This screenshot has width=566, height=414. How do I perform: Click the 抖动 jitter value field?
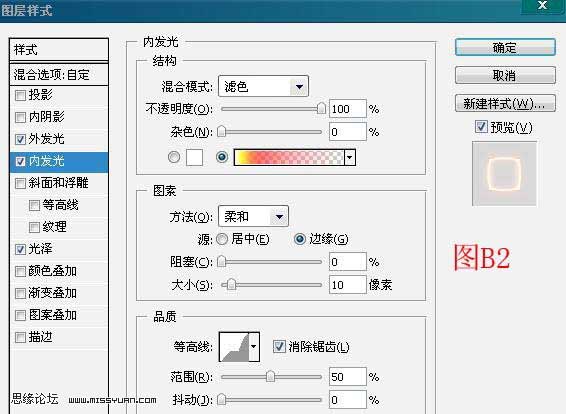coord(348,400)
